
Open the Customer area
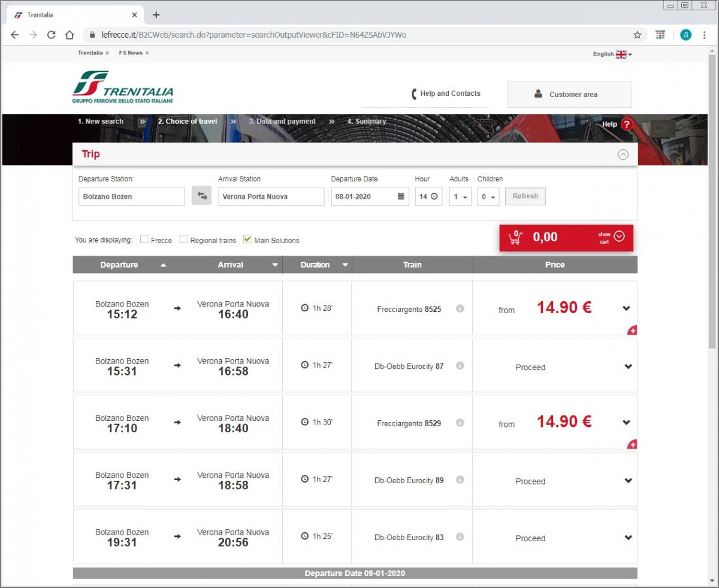(x=569, y=94)
